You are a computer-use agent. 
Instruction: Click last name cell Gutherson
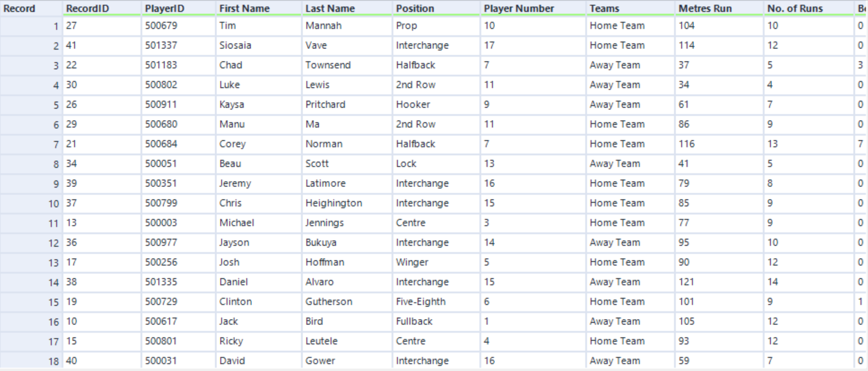pyautogui.click(x=331, y=302)
